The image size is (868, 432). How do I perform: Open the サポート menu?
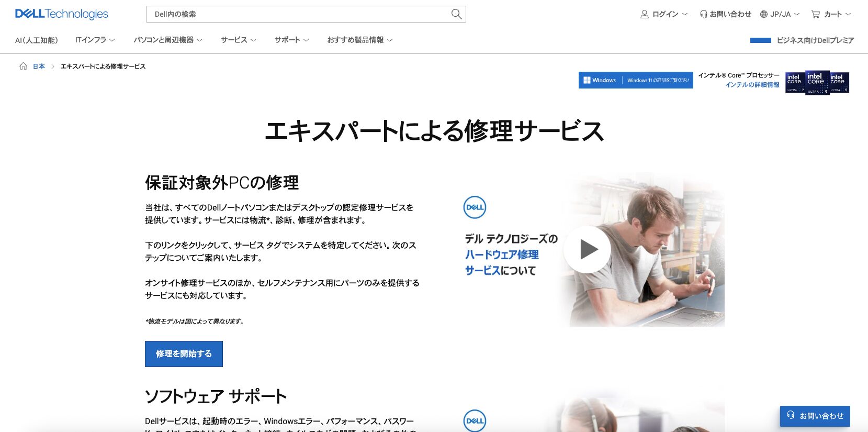tap(291, 40)
